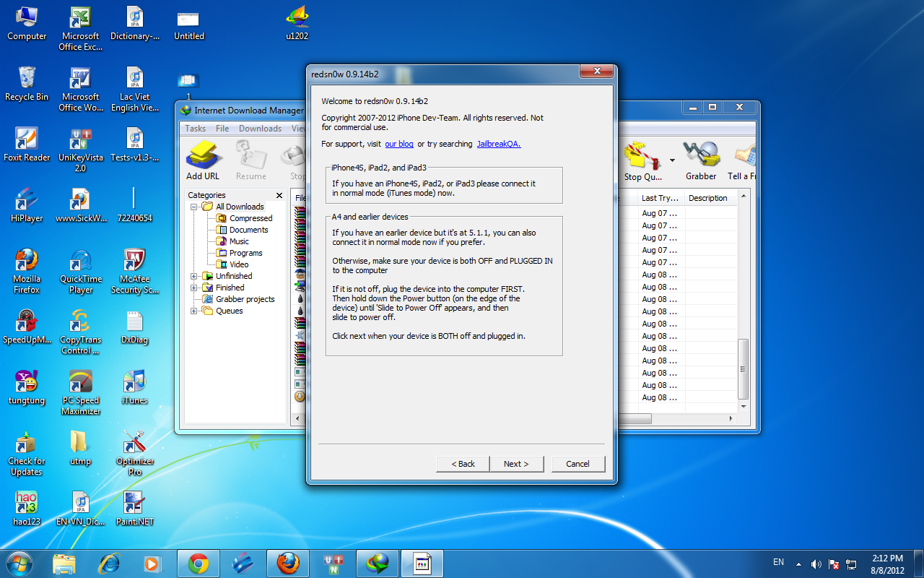Select All Downloads folder in IDM tree
This screenshot has height=578, width=924.
pyautogui.click(x=240, y=207)
